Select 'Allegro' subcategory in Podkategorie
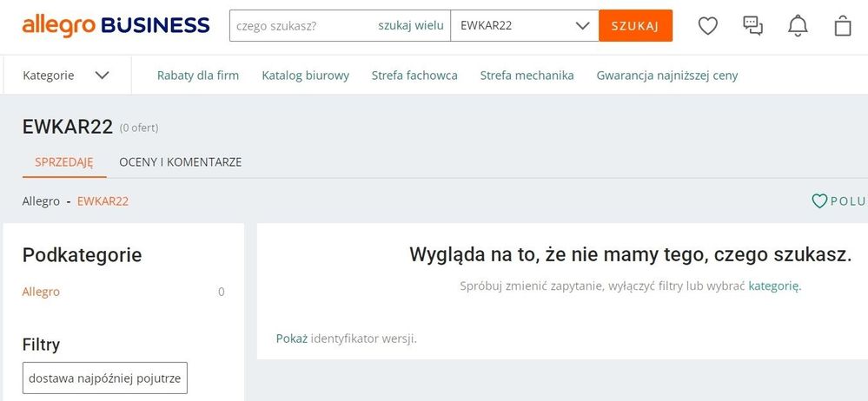The height and width of the screenshot is (401, 868). click(x=41, y=292)
